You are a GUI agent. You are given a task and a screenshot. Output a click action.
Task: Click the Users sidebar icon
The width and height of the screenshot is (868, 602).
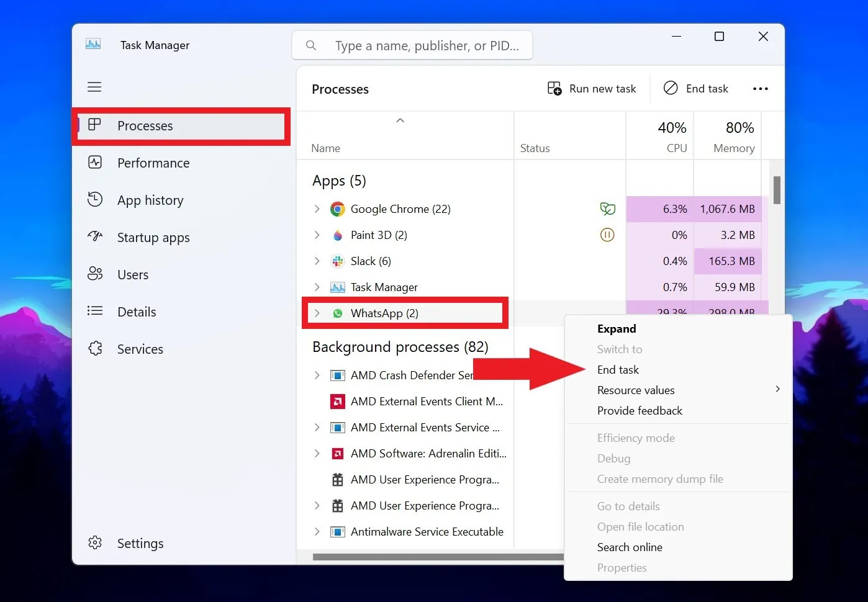[95, 274]
